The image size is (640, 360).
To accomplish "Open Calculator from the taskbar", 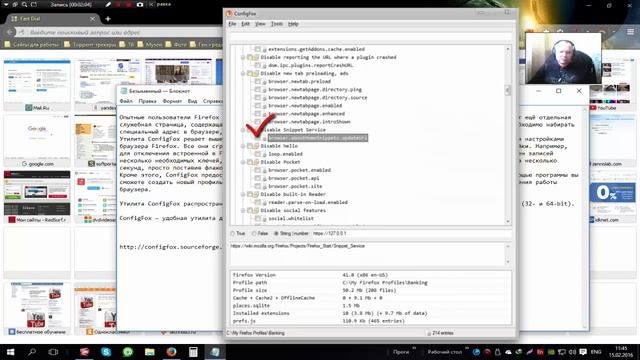I will (x=193, y=352).
